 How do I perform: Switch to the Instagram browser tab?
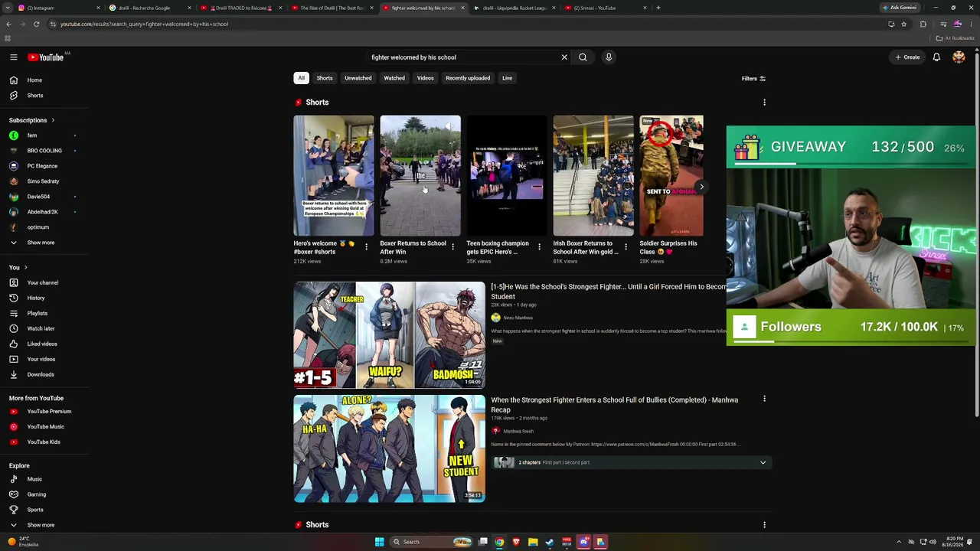click(58, 8)
